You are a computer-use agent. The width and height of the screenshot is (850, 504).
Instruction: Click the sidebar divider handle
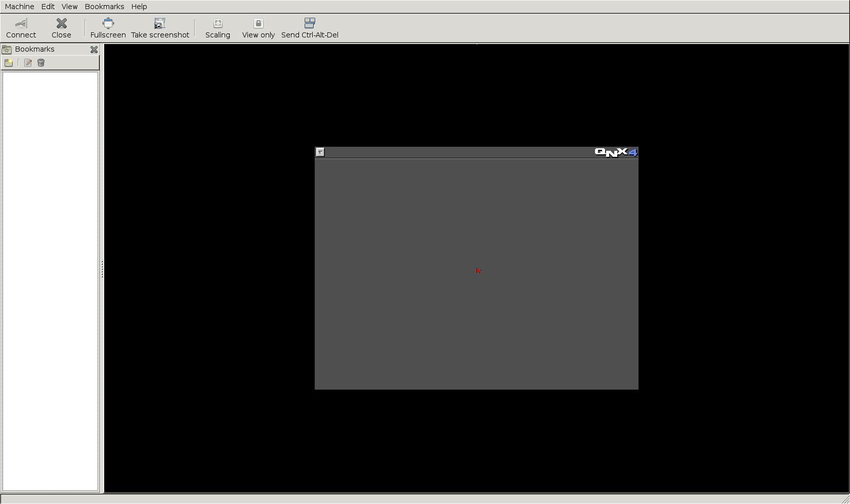pos(102,269)
